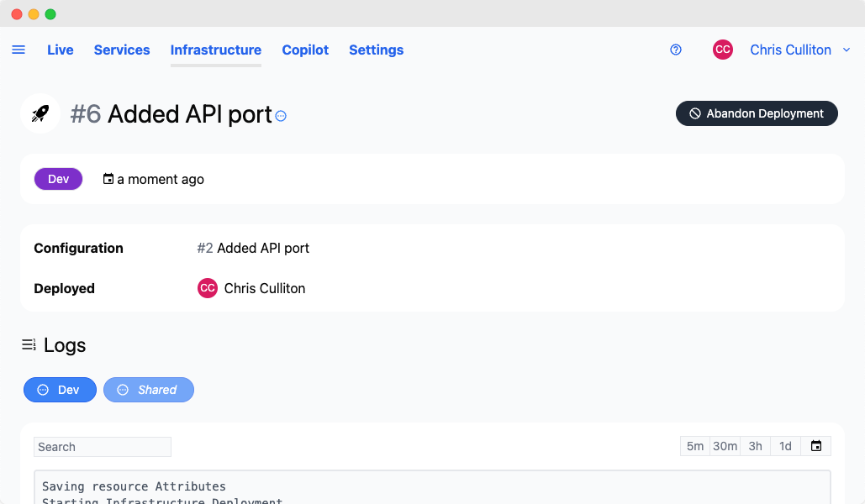
Task: Click the calendar icon beside 'a moment ago'
Action: (108, 179)
